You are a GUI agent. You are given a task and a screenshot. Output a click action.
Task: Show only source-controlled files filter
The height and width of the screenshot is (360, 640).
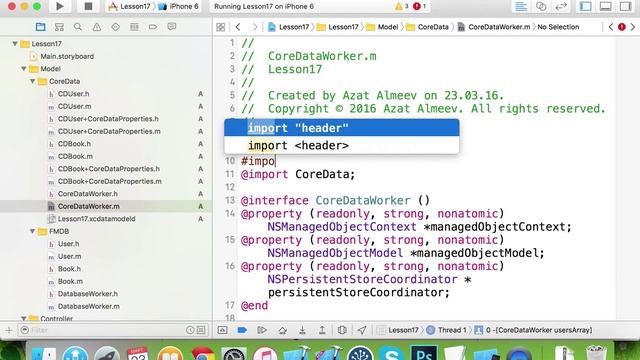click(201, 330)
